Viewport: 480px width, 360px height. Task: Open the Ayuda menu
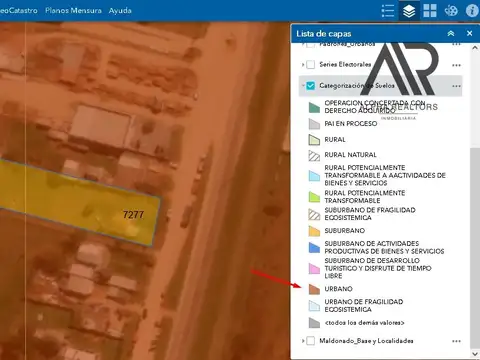tap(120, 11)
